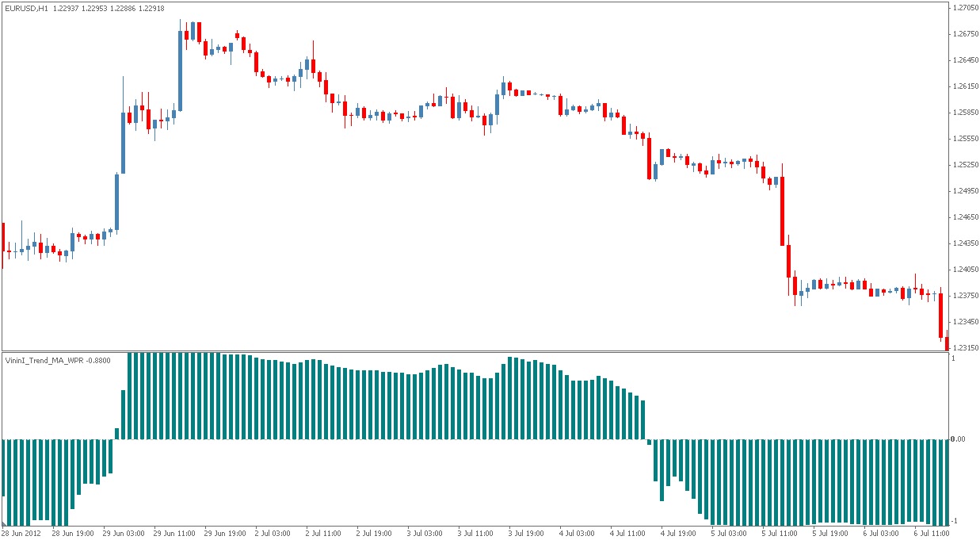Select the 28 Jun 19:00 time label
980x540 pixels.
coord(74,534)
